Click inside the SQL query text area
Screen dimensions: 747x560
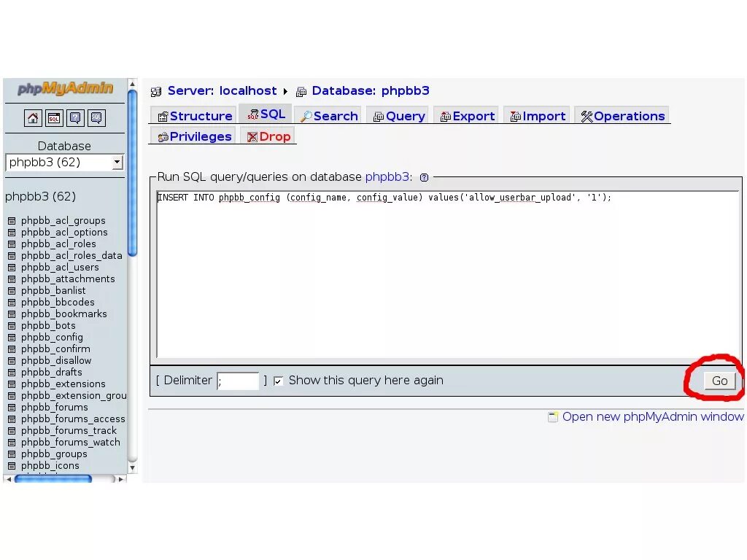click(x=448, y=274)
